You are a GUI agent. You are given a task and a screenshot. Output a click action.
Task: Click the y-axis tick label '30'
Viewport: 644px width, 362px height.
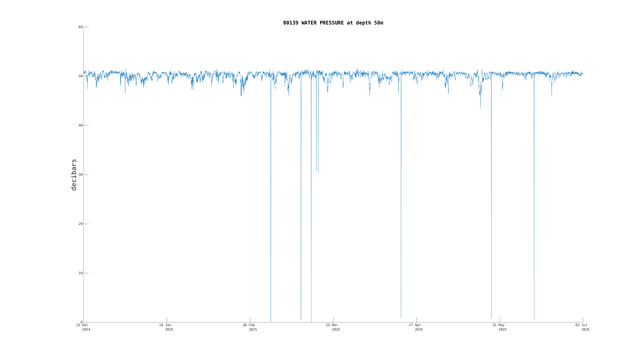(x=80, y=175)
